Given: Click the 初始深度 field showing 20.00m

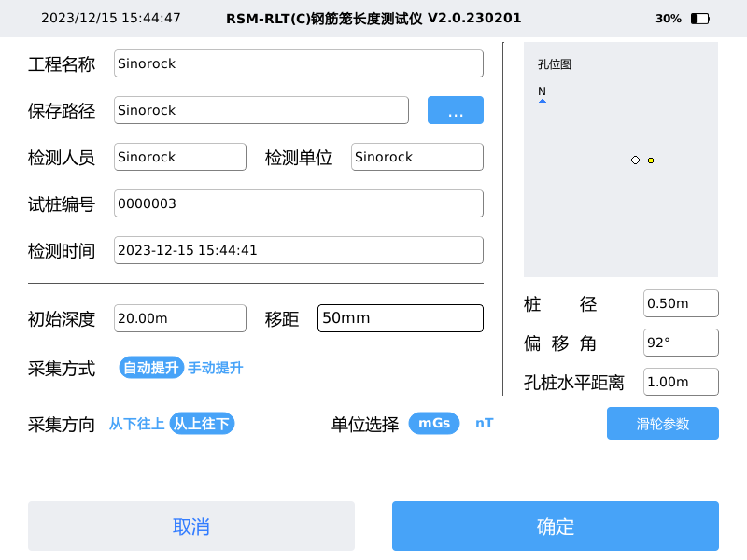Looking at the screenshot, I should [x=180, y=318].
